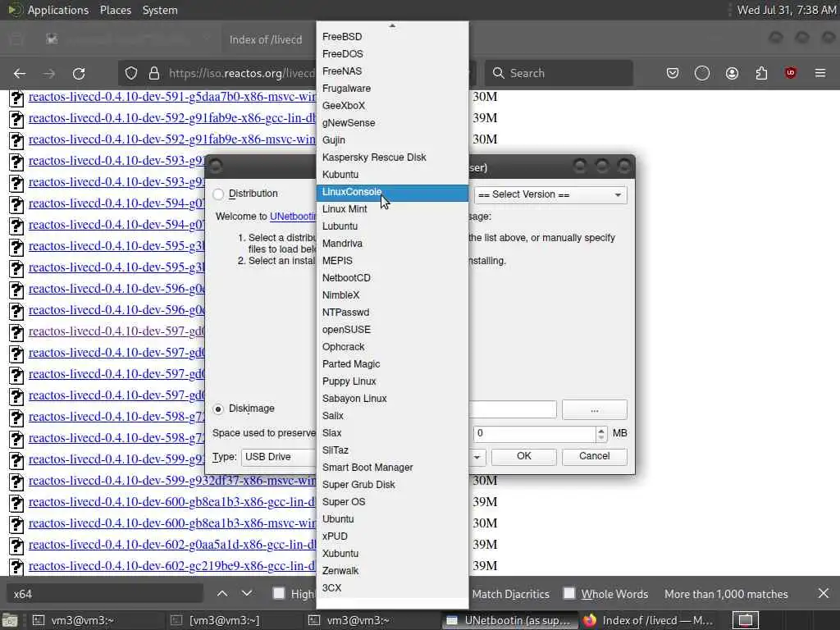Viewport: 840px width, 630px height.
Task: Click file icon beside dev-600 gcc row
Action: click(16, 503)
